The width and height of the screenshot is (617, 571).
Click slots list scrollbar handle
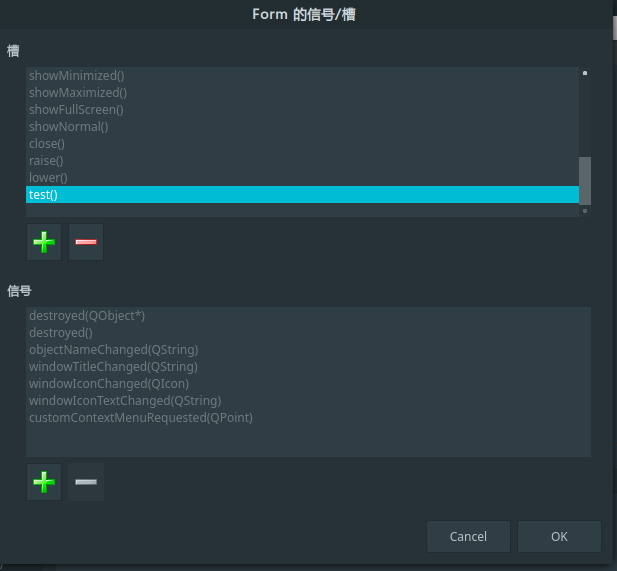[x=585, y=181]
